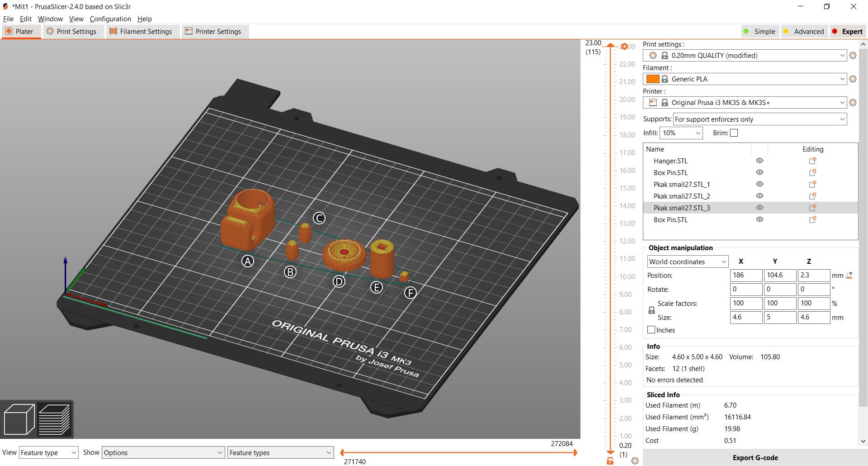Select 'Pkak small27.STL_1' in the object list
The image size is (868, 466).
(750, 185)
